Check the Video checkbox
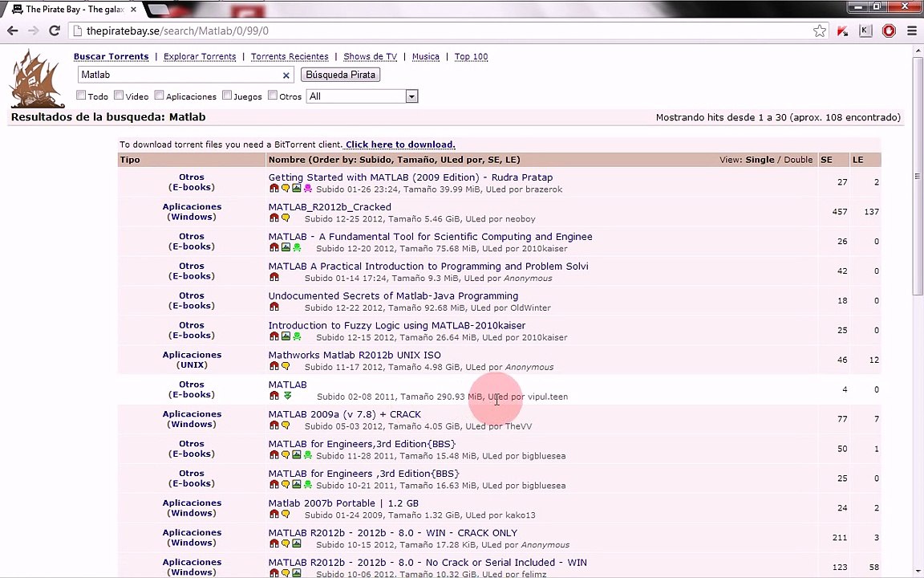924x578 pixels. coord(119,95)
